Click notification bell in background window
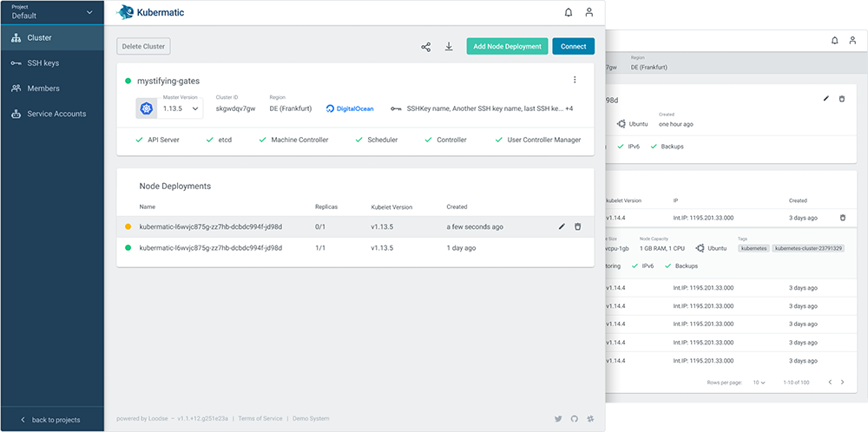Image resolution: width=868 pixels, height=432 pixels. coord(835,41)
